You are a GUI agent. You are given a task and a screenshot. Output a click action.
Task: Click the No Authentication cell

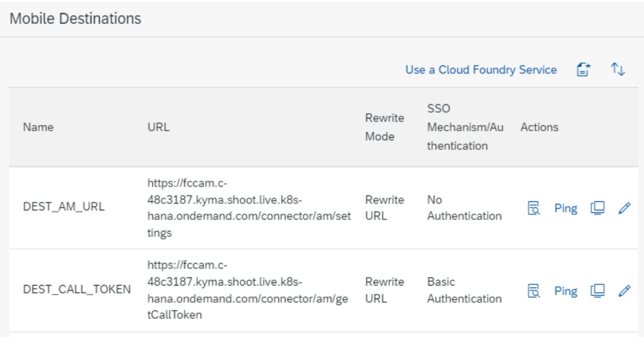464,208
